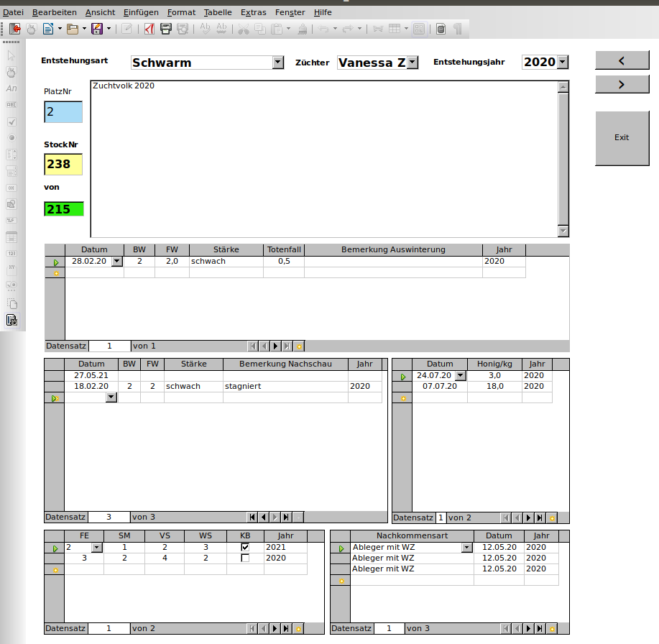Expand the Entstehungsart Schwarm dropdown
Screen dimensions: 659x644
278,63
